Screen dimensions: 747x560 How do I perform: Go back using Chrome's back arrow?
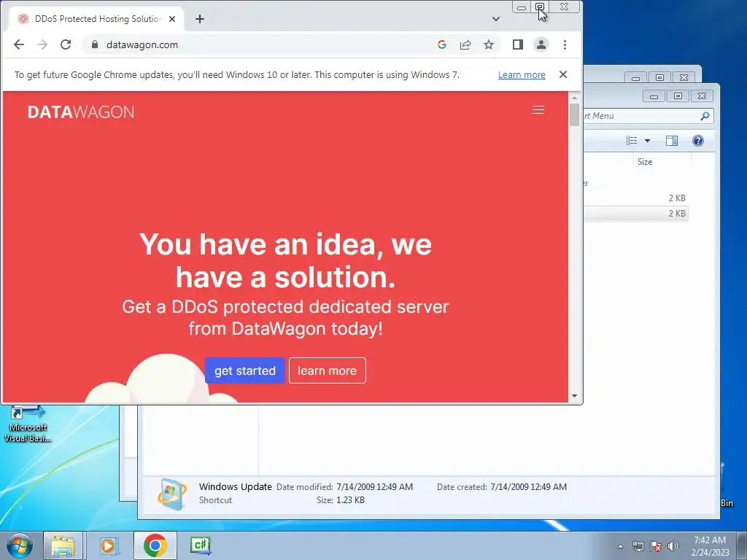pyautogui.click(x=19, y=44)
